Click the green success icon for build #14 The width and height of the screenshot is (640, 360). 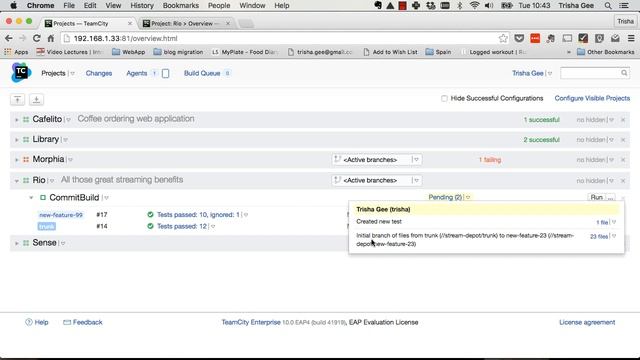(x=150, y=226)
